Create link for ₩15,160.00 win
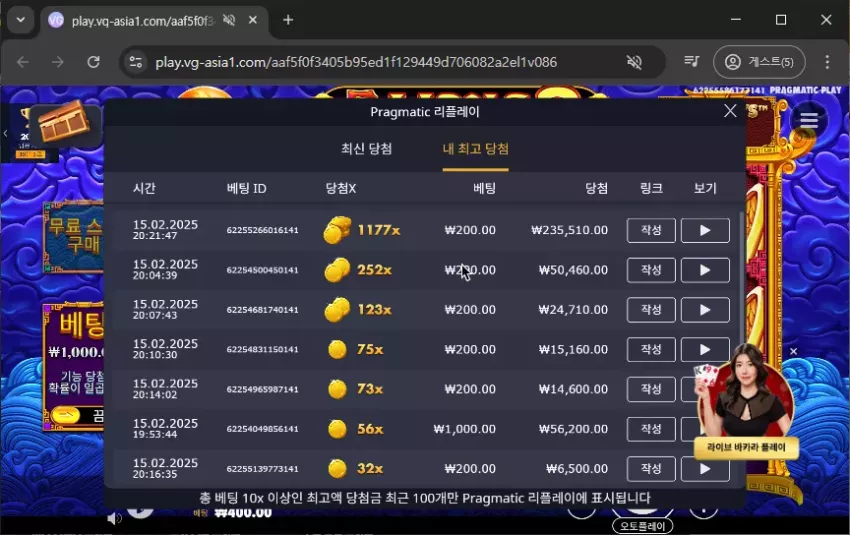The width and height of the screenshot is (850, 535). [x=651, y=350]
